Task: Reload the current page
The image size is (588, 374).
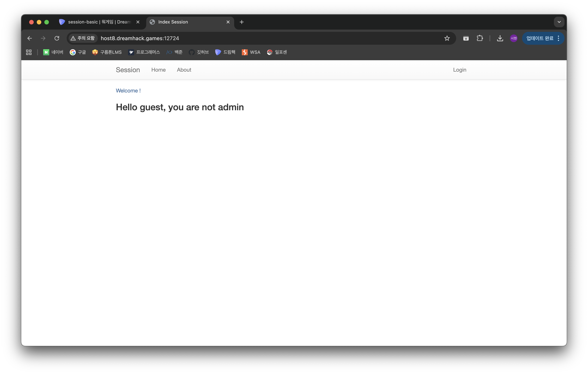Action: 57,38
